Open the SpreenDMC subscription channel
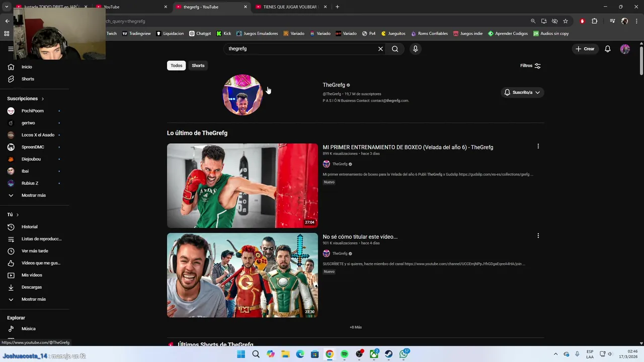 pyautogui.click(x=33, y=147)
